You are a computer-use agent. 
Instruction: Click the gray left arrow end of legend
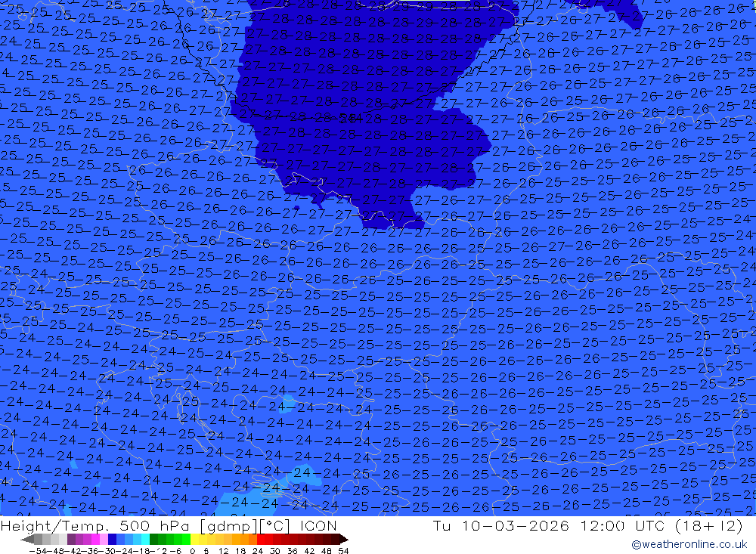(x=27, y=540)
